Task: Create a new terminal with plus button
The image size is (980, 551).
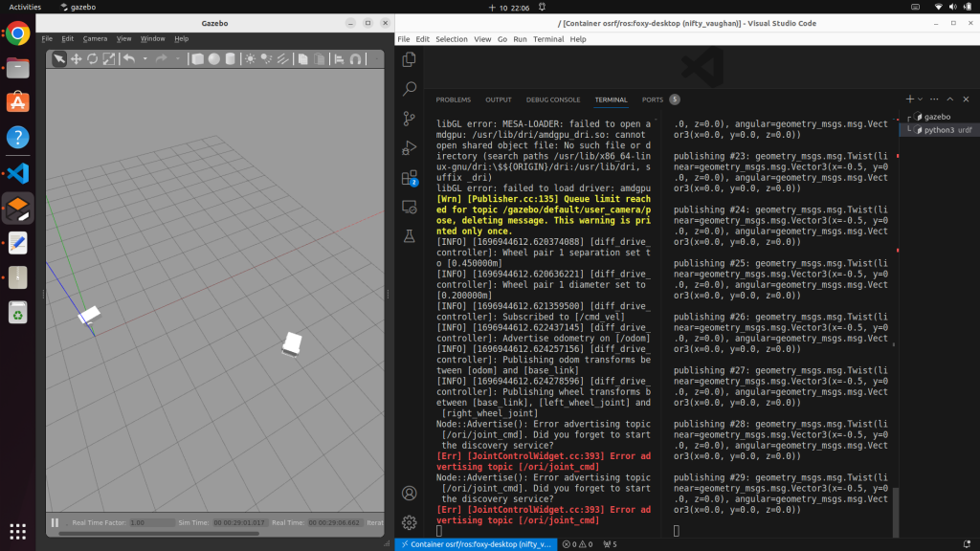Action: tap(909, 99)
